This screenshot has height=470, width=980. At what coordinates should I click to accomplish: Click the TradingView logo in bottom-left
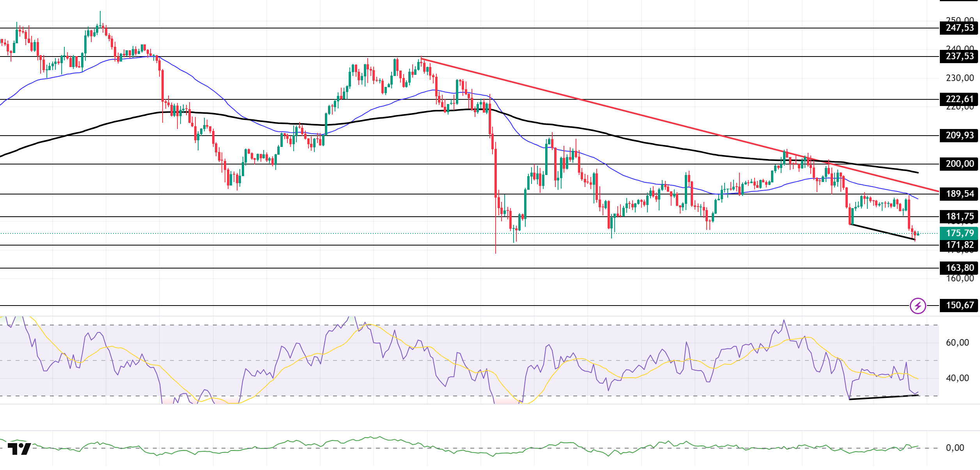click(x=19, y=449)
